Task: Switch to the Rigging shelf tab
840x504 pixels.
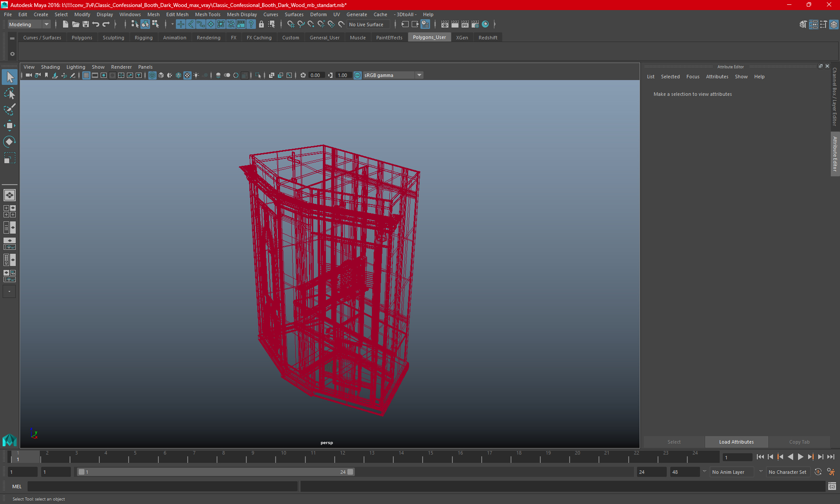Action: pyautogui.click(x=143, y=38)
